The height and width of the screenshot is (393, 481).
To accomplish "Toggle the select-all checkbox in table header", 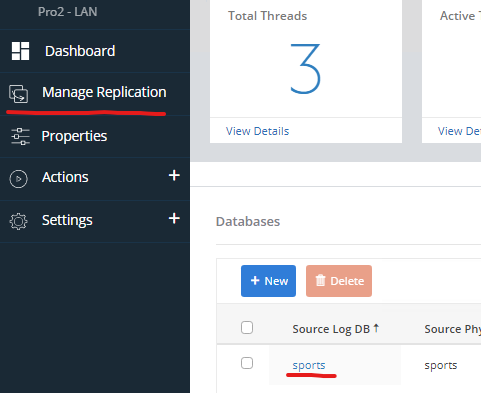I will [247, 328].
